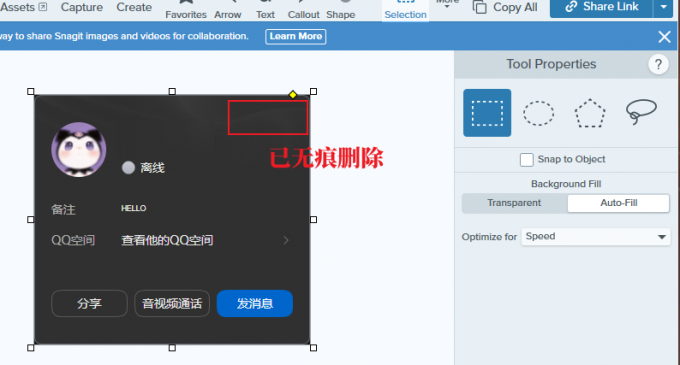Open the More tools dropdown
The image size is (680, 365).
[448, 4]
